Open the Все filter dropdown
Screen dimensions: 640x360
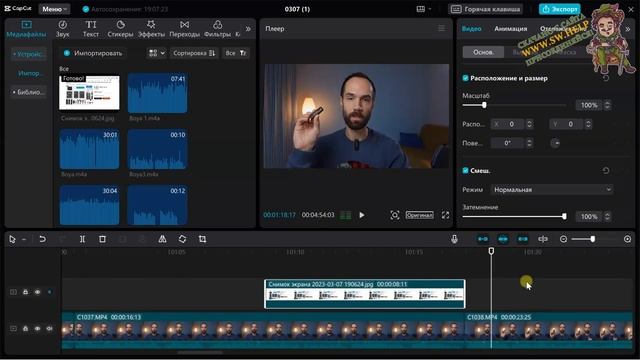pos(236,53)
